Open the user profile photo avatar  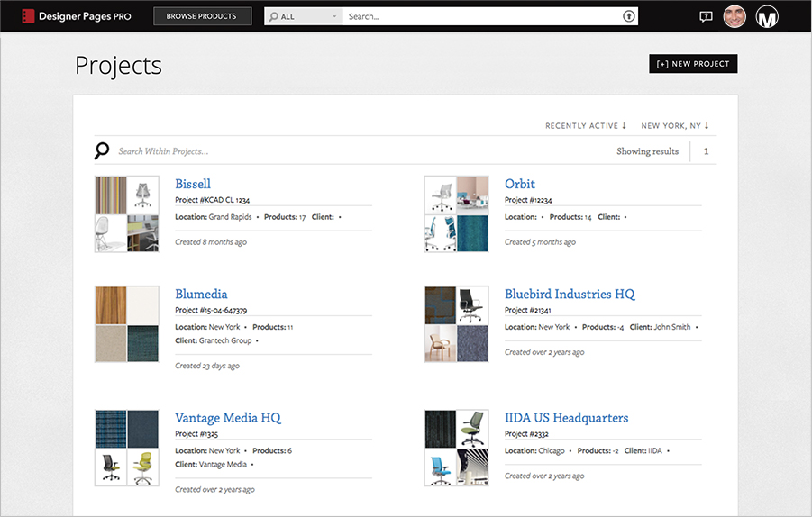click(x=734, y=16)
